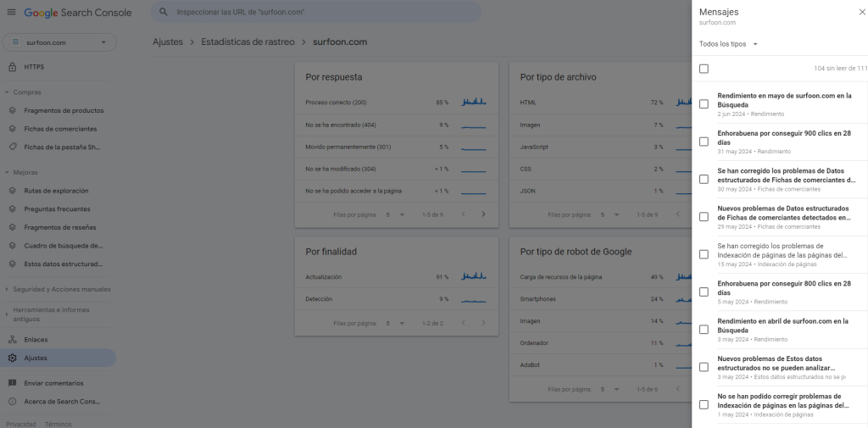The image size is (868, 428).
Task: Click the Enviar comentarios feedback icon
Action: pyautogui.click(x=12, y=383)
